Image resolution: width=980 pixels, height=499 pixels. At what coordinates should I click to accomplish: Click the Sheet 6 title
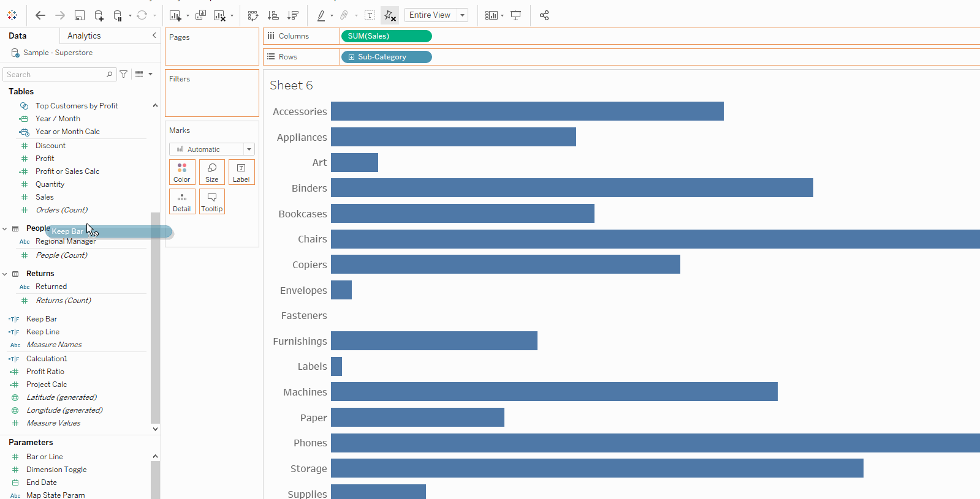tap(291, 85)
